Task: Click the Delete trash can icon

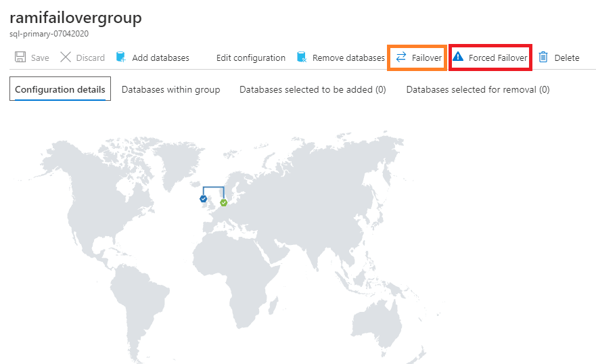Action: 543,58
